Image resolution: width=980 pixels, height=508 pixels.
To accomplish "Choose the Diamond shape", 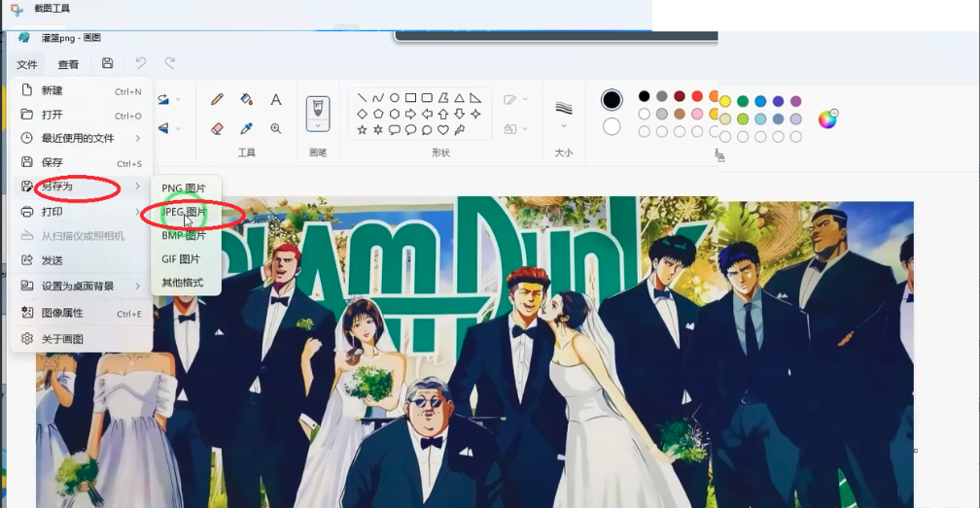I will [x=362, y=115].
